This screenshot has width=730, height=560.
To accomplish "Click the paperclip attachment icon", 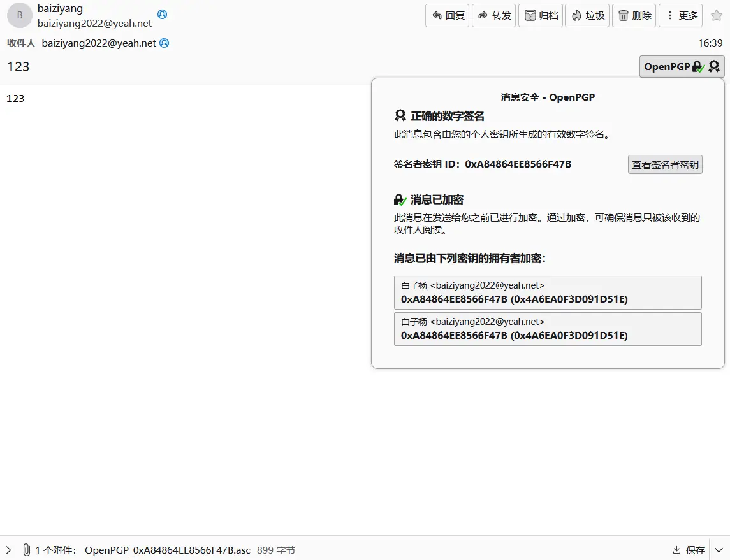I will 26,550.
